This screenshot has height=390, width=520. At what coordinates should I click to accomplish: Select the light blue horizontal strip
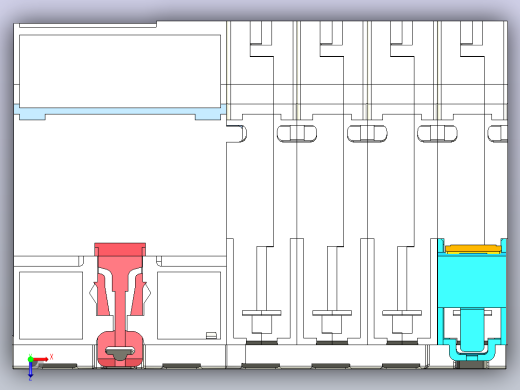120,112
